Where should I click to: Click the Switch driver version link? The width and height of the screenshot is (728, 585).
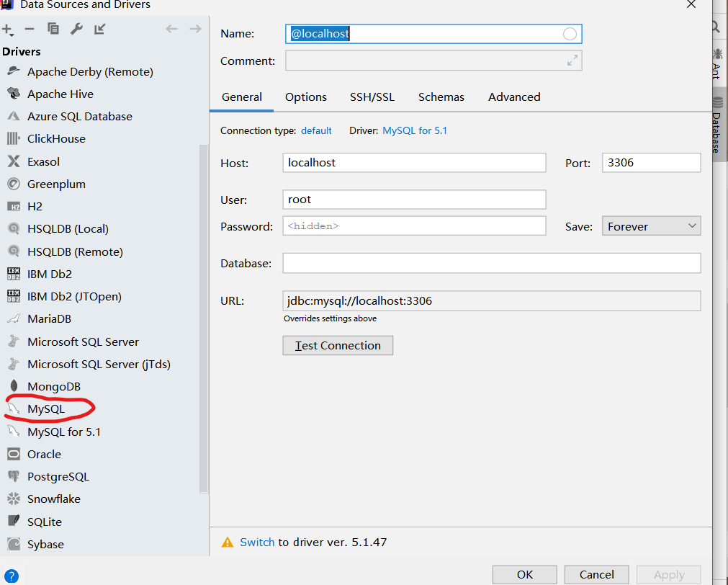point(257,542)
